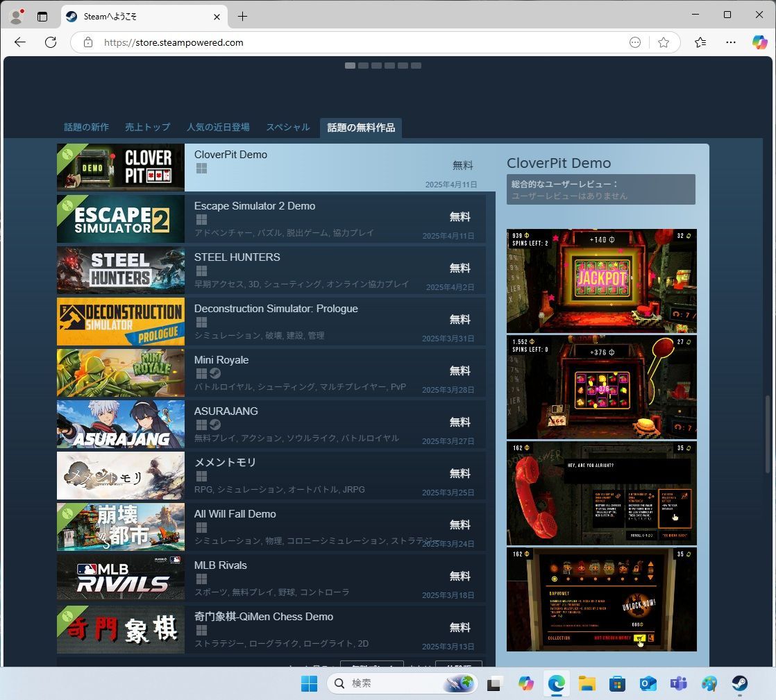The height and width of the screenshot is (700, 776).
Task: Click the page vertical scrollbar thumb
Action: (x=768, y=434)
